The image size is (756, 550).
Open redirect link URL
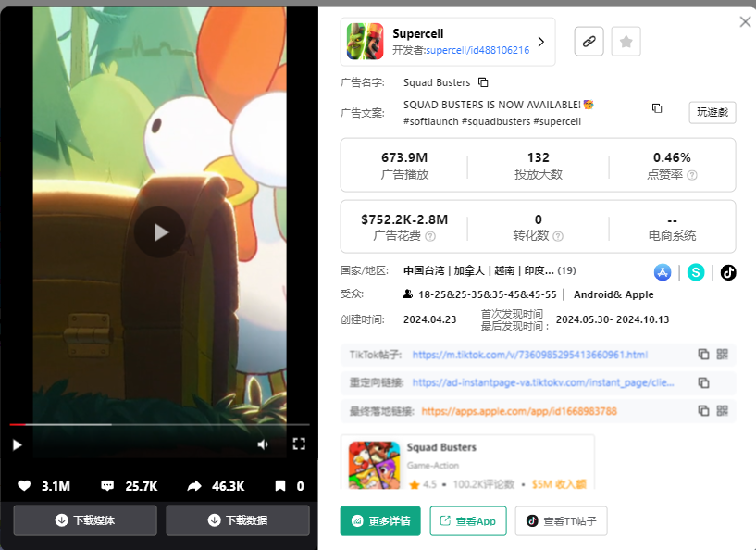(x=543, y=383)
